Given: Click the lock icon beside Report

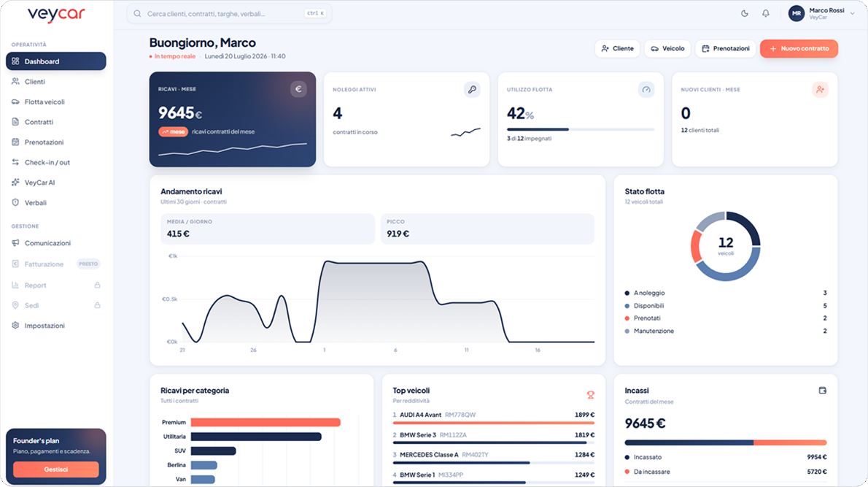Looking at the screenshot, I should pyautogui.click(x=98, y=285).
